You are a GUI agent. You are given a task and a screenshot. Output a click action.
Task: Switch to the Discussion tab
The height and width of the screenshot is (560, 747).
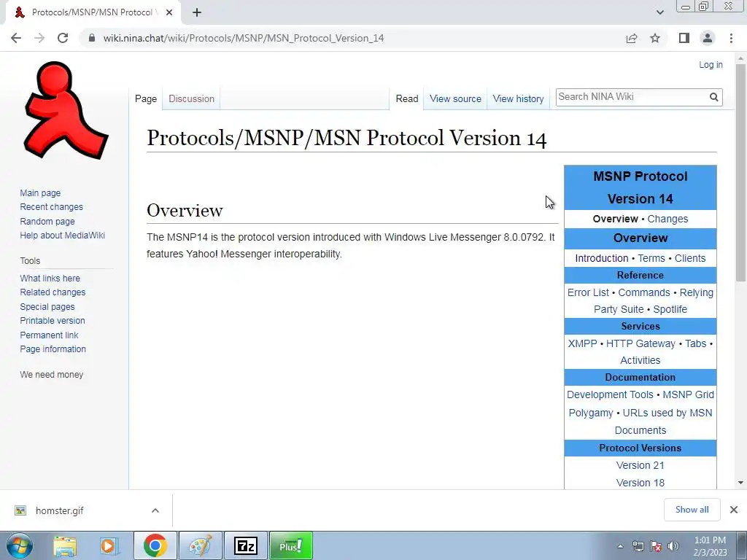coord(192,99)
